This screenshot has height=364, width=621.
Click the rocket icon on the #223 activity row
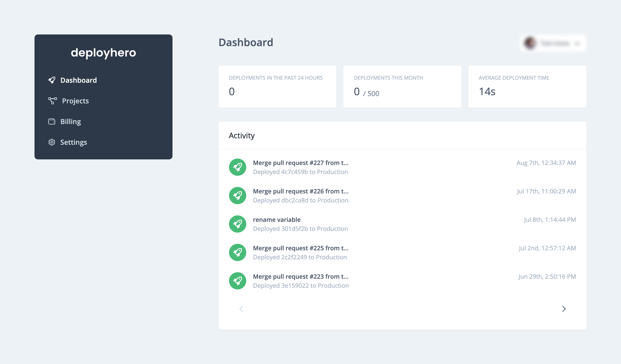pyautogui.click(x=237, y=281)
